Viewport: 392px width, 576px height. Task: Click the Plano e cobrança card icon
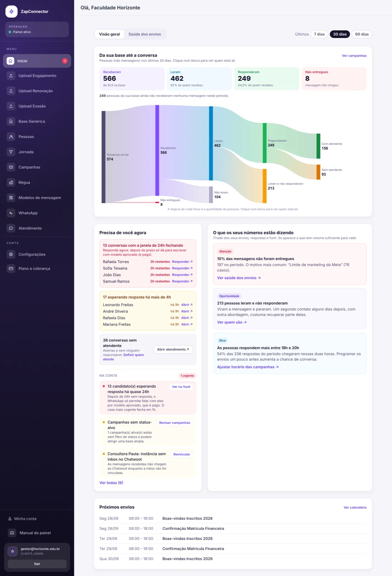[x=11, y=269]
